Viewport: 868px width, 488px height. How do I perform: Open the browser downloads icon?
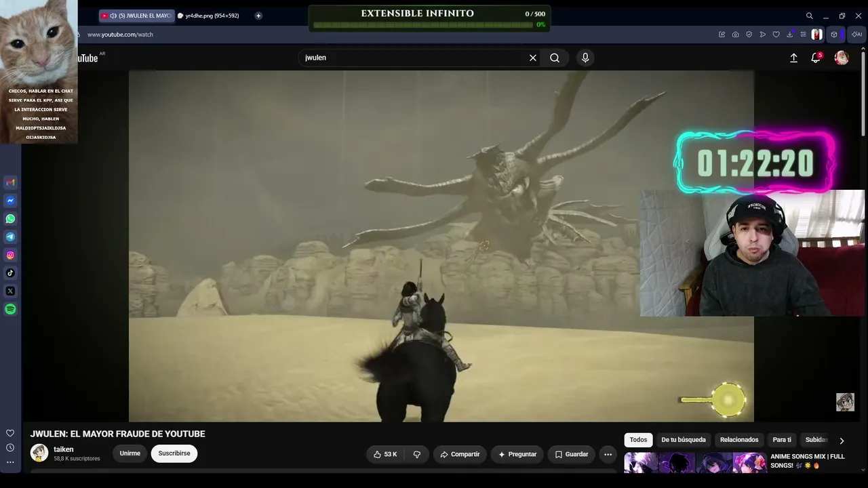[789, 35]
